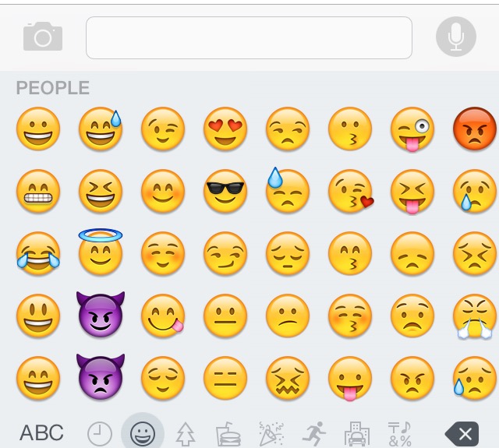
Task: Open the nature tree emoji tab
Action: (x=186, y=434)
